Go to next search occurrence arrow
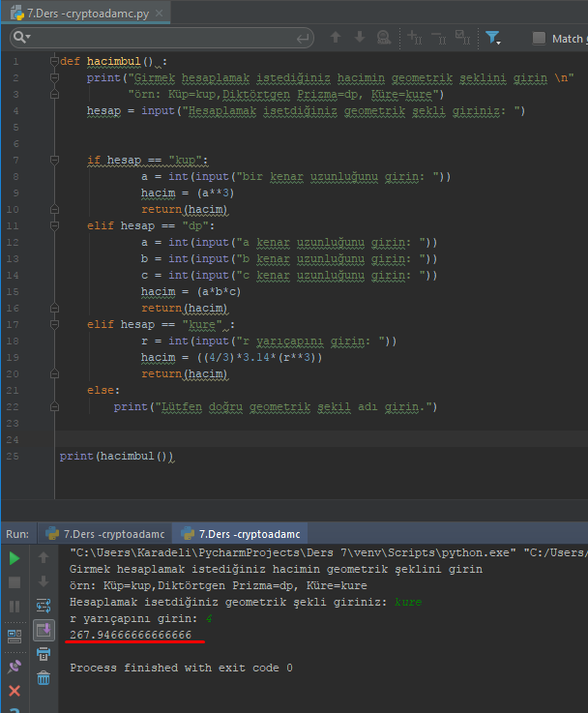 click(x=360, y=38)
